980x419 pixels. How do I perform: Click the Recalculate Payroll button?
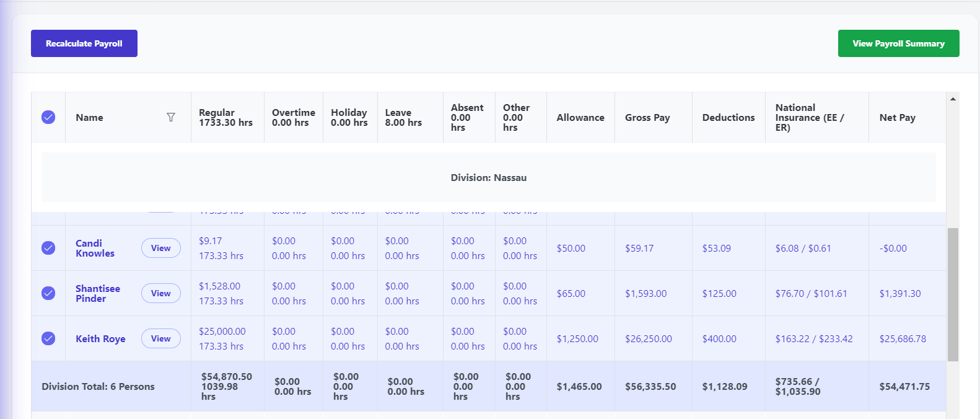click(x=84, y=43)
